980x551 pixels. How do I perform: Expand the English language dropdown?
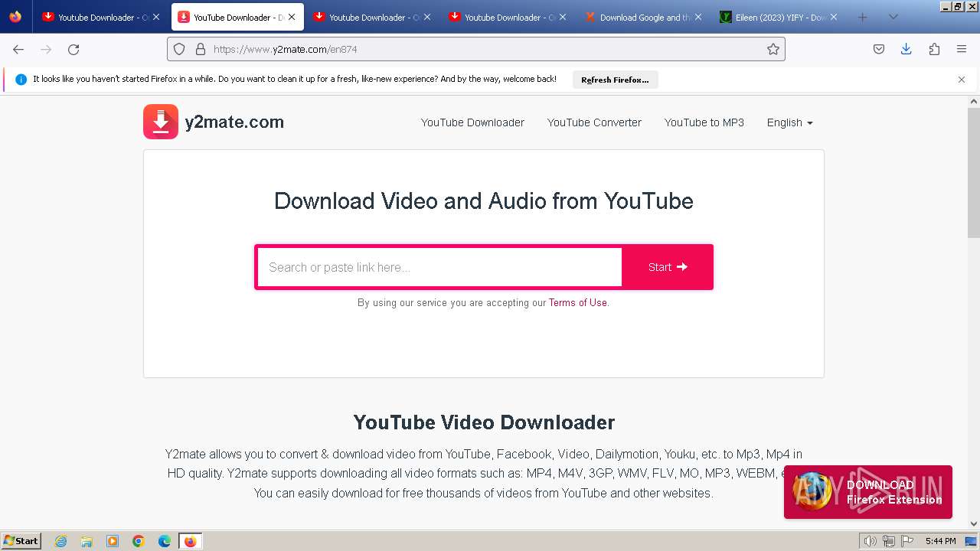789,122
